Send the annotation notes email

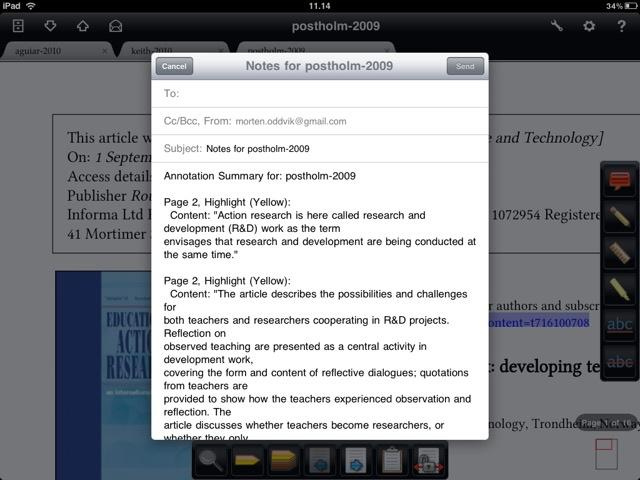[465, 66]
